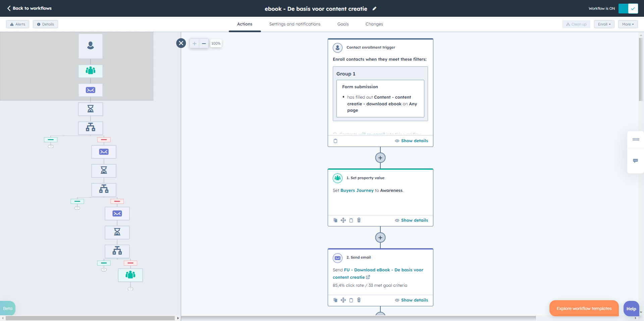This screenshot has height=321, width=644.
Task: Select third if/then branch node in minimap
Action: click(x=117, y=251)
